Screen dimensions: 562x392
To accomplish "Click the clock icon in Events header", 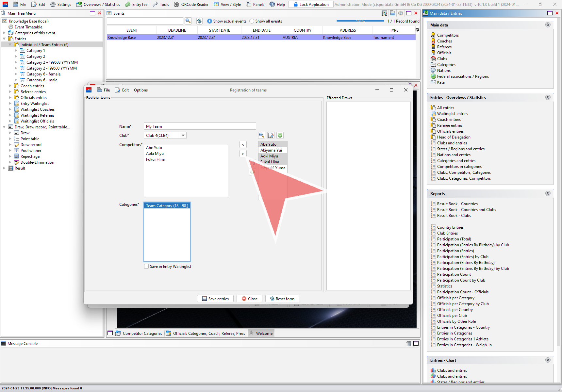I will tap(400, 13).
